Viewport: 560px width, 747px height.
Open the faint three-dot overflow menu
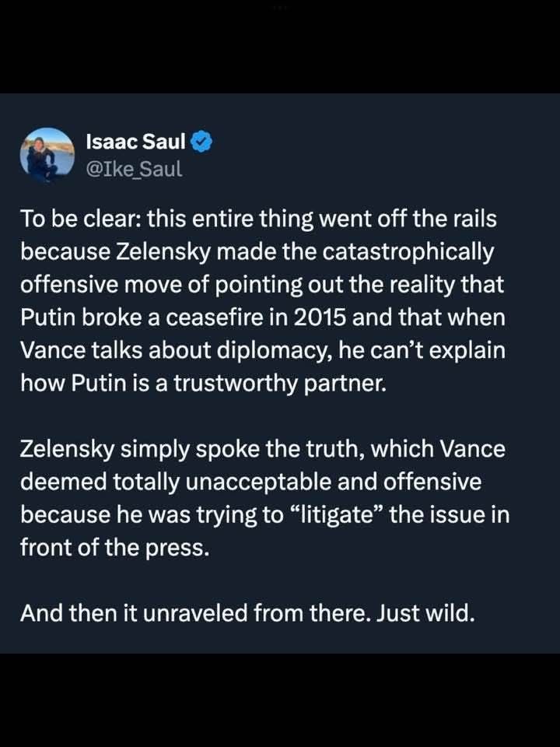280,7
